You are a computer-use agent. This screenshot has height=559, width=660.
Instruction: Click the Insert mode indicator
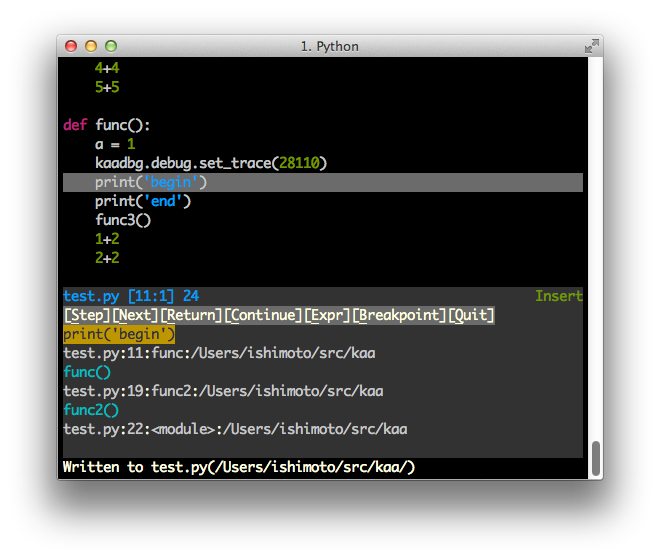point(559,296)
